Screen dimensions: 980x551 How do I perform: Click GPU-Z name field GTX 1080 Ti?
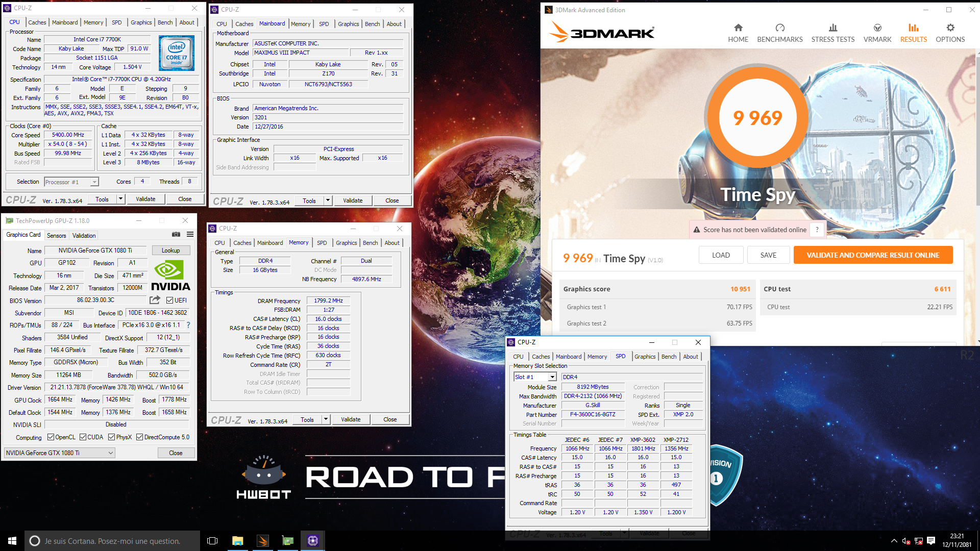click(95, 251)
